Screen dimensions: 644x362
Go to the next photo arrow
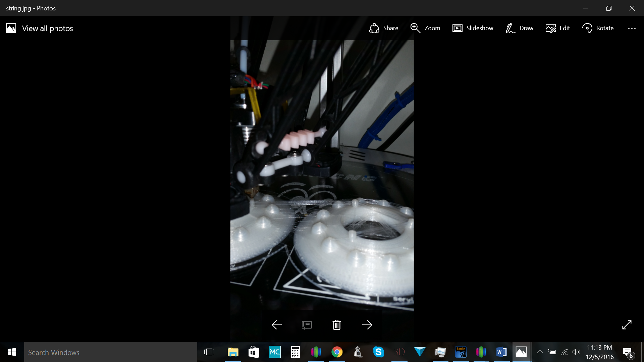pos(367,325)
